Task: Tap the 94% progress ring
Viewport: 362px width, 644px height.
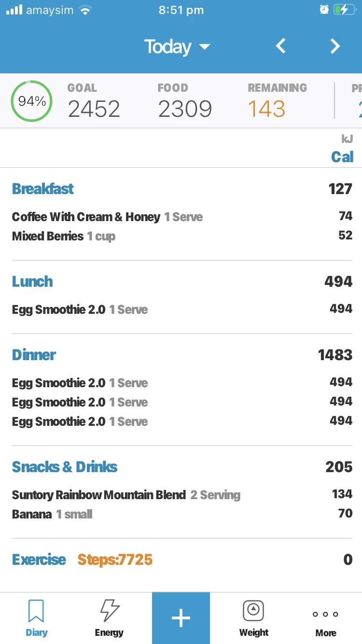Action: pos(32,101)
